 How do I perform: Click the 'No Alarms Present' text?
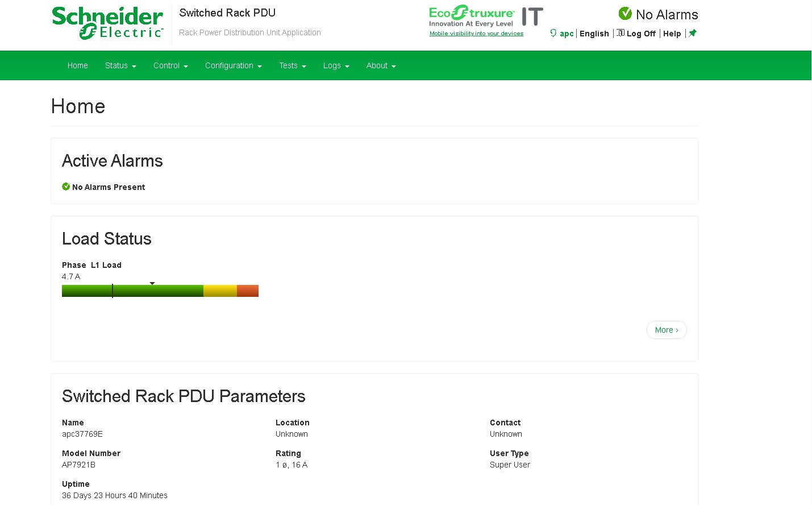109,187
